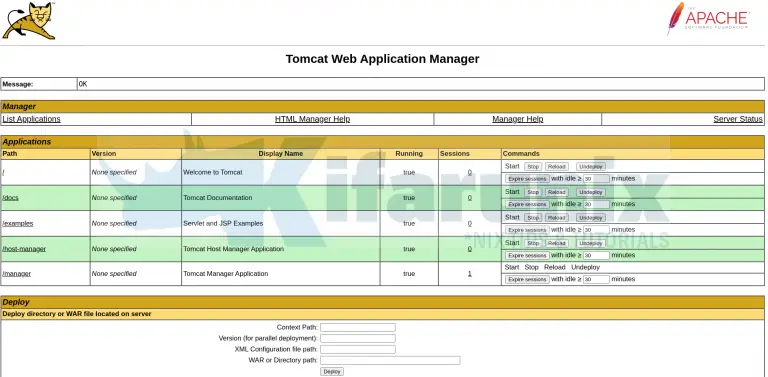Edit idle minutes field for /manager

(x=596, y=280)
